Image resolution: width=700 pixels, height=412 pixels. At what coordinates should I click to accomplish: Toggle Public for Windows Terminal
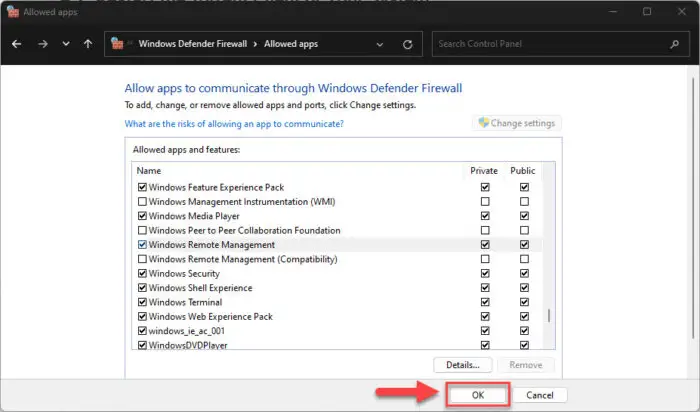(524, 302)
